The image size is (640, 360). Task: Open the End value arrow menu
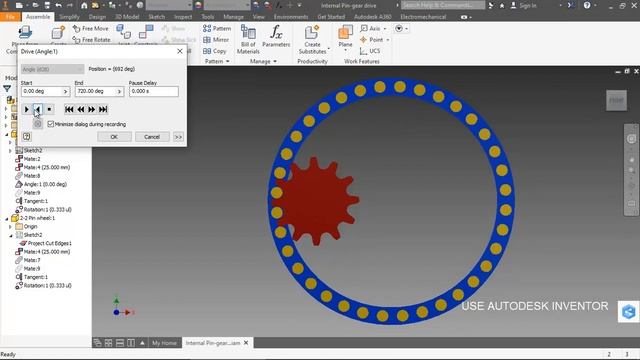click(120, 91)
